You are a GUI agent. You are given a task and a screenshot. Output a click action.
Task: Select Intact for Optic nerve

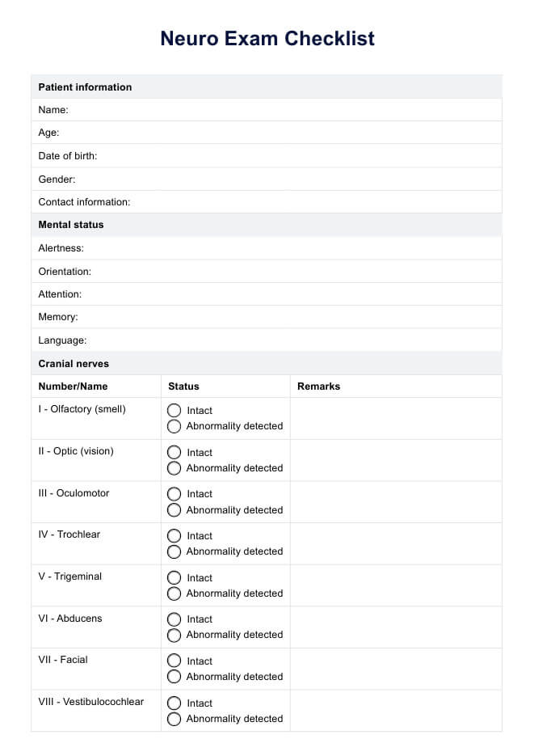[x=174, y=453]
